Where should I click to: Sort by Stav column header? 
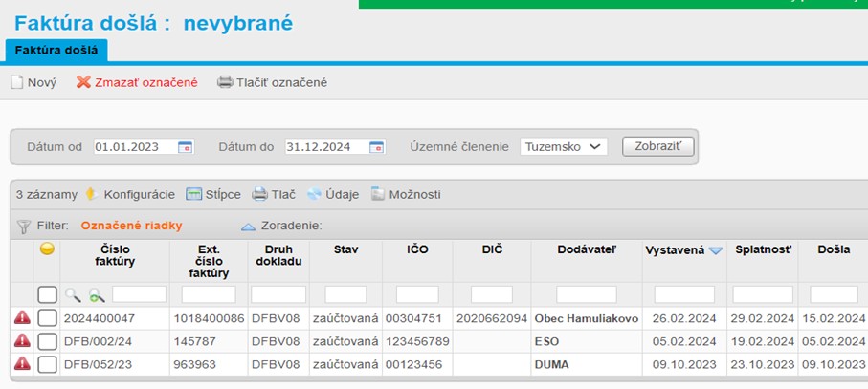(346, 249)
